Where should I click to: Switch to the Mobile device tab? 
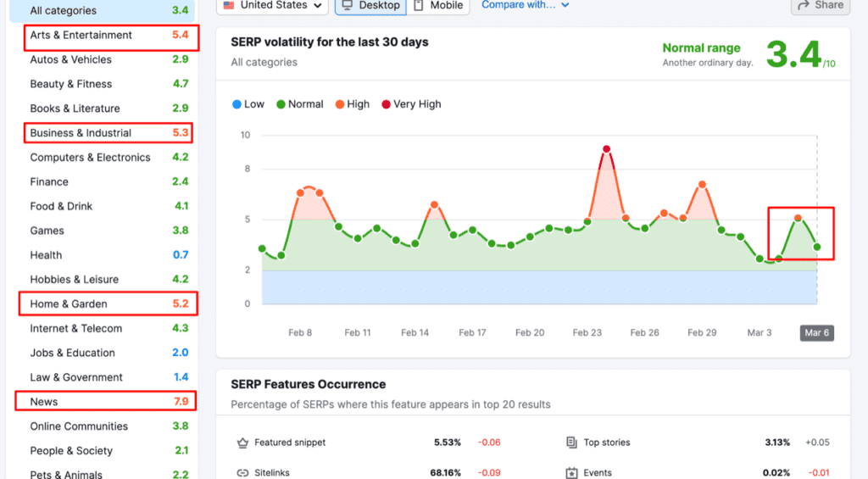point(439,5)
